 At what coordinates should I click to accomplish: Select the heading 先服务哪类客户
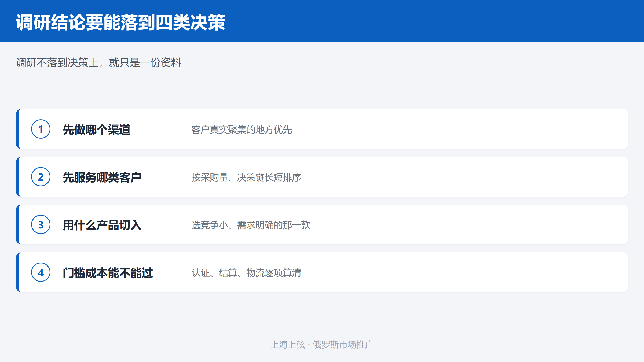coord(102,177)
